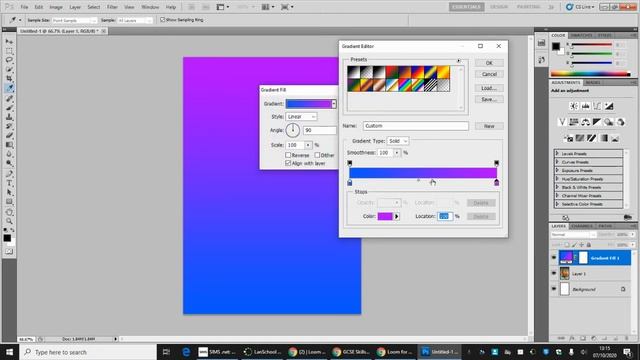Viewport: 640px width, 360px height.
Task: Select the Lasso tool
Action: tap(9, 60)
